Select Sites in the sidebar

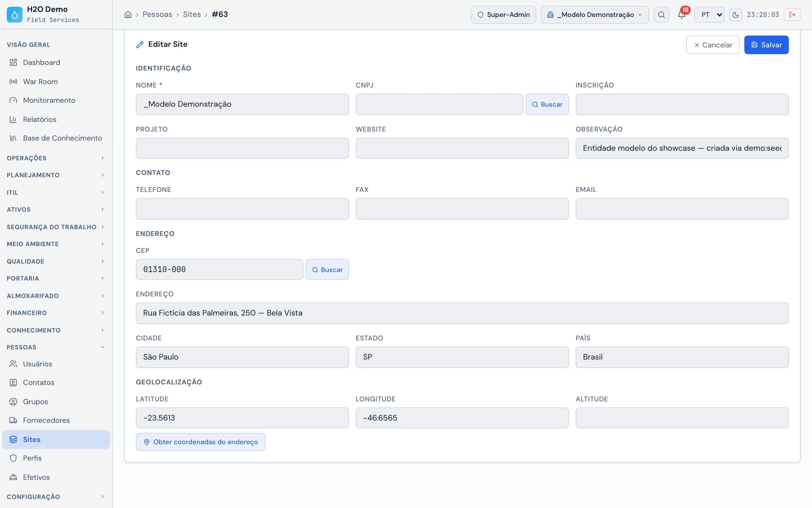pyautogui.click(x=56, y=439)
